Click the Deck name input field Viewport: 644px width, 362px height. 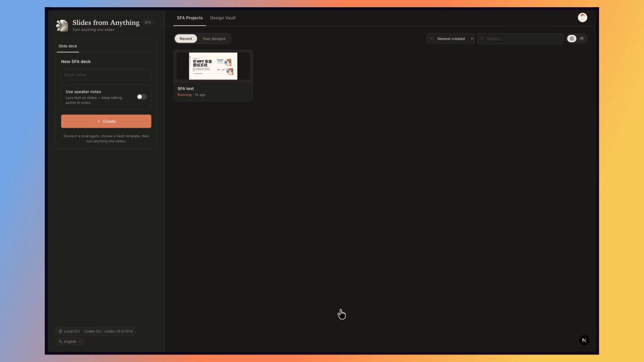tap(106, 75)
